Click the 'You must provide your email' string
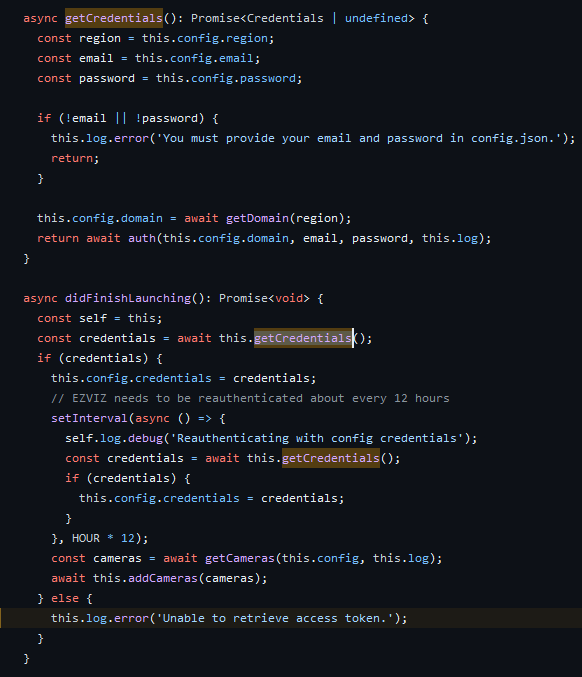 [362, 138]
